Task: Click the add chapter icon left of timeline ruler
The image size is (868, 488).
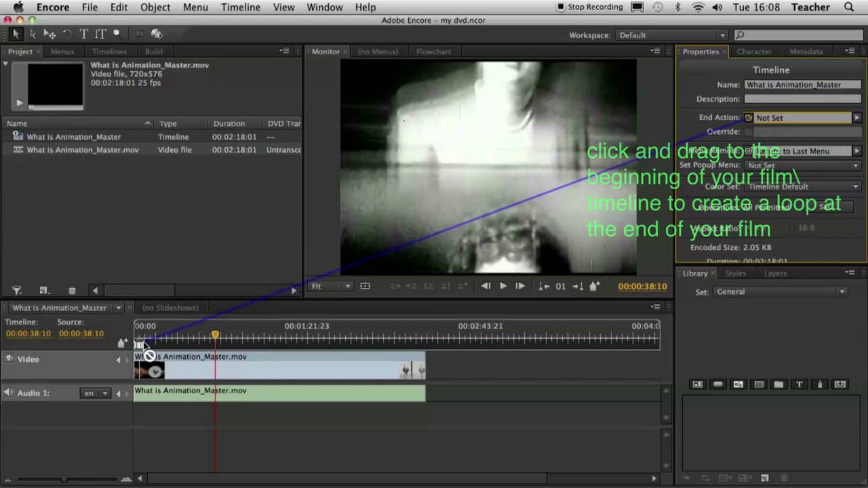Action: pos(122,343)
